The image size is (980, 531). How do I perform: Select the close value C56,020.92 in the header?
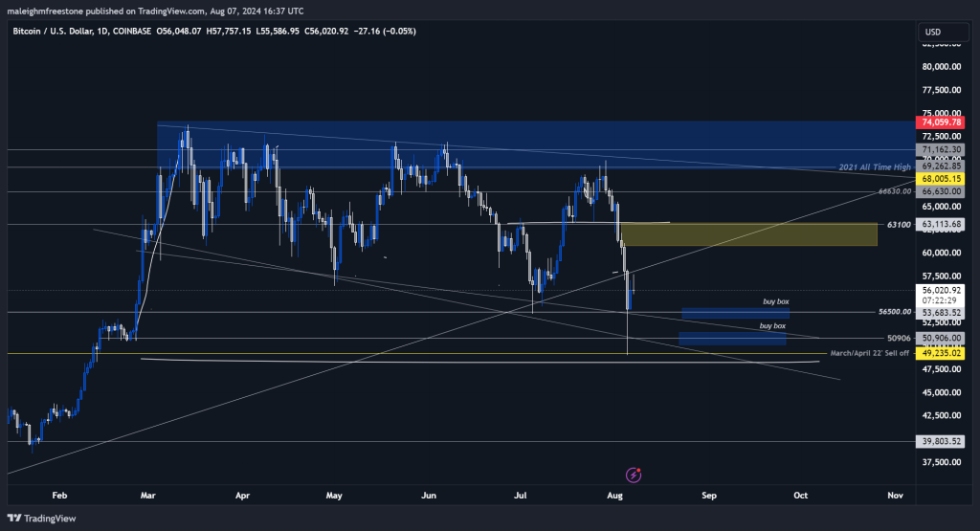pos(326,32)
